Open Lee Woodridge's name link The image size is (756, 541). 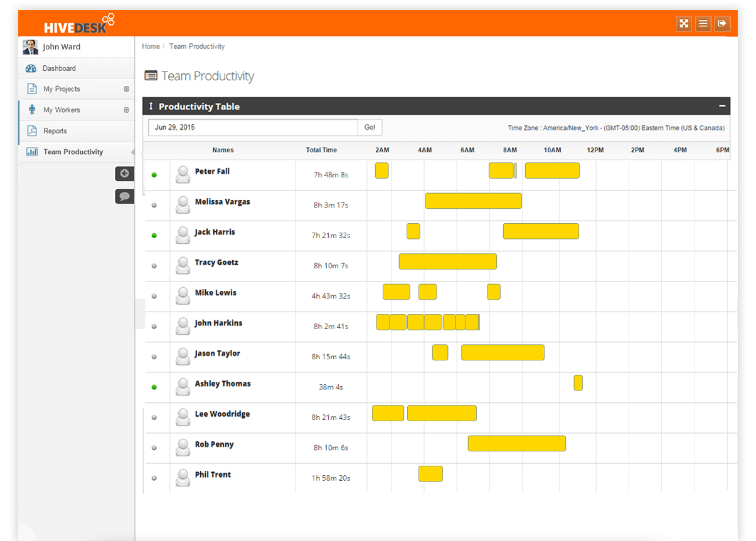tap(222, 414)
